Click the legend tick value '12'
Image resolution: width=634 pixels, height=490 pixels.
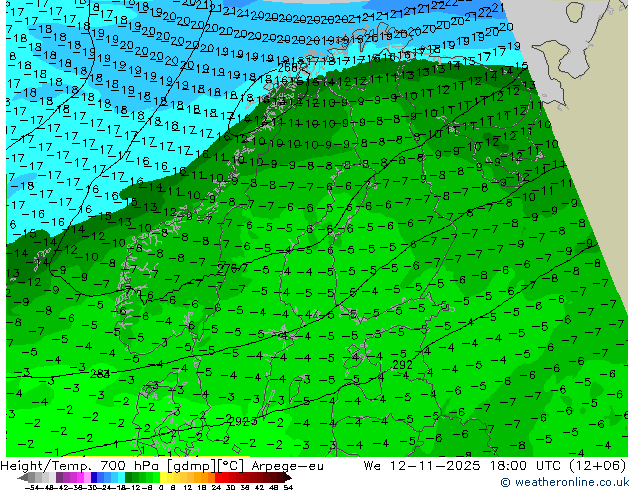188,487
